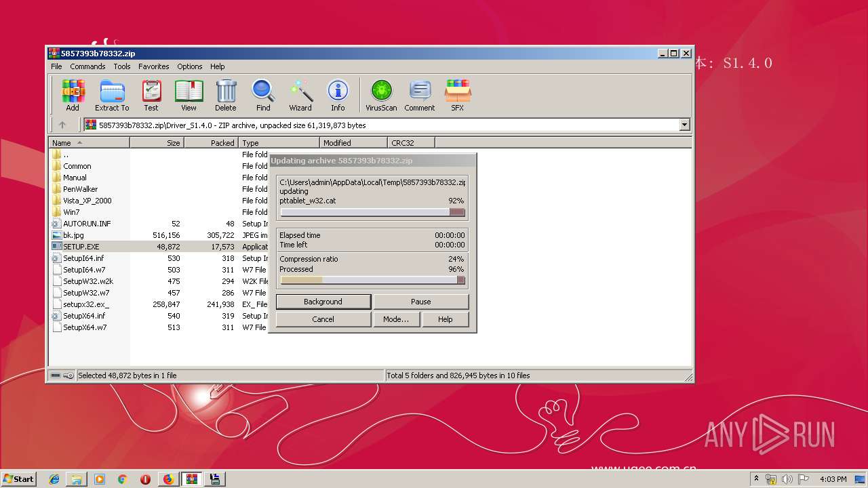Show archive Info
Viewport: 868px width, 488px height.
click(x=338, y=95)
